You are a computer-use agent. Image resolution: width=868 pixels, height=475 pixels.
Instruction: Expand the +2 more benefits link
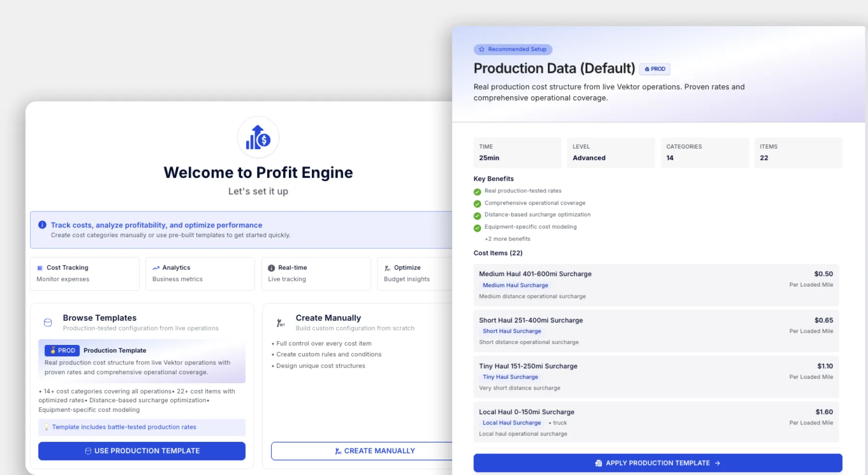click(507, 239)
